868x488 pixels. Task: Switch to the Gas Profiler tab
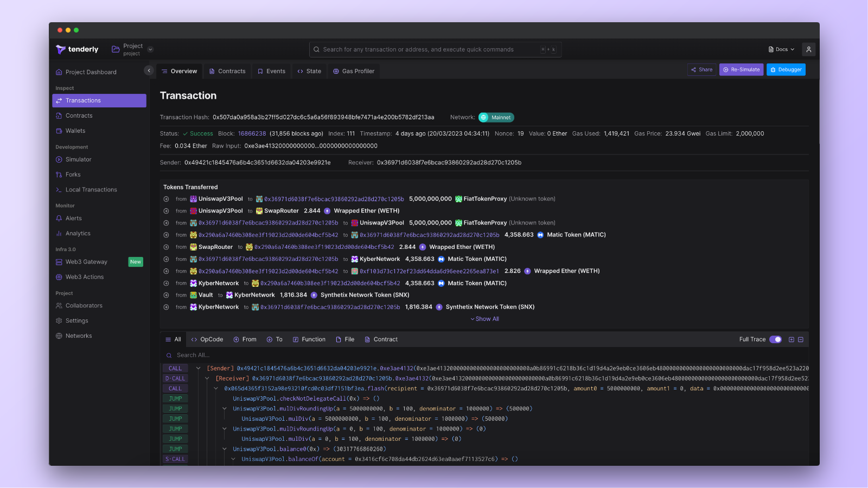coord(353,70)
